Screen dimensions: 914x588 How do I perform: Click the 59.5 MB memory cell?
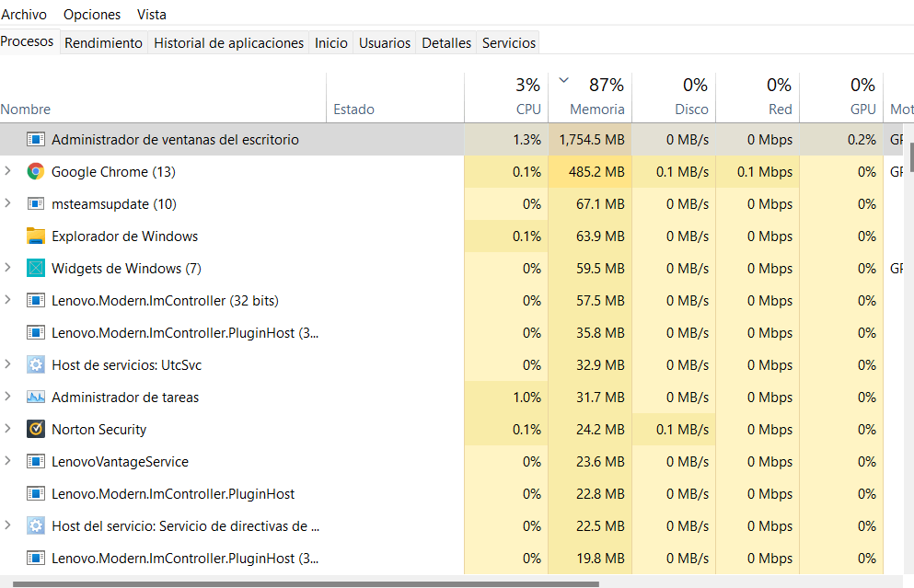591,268
